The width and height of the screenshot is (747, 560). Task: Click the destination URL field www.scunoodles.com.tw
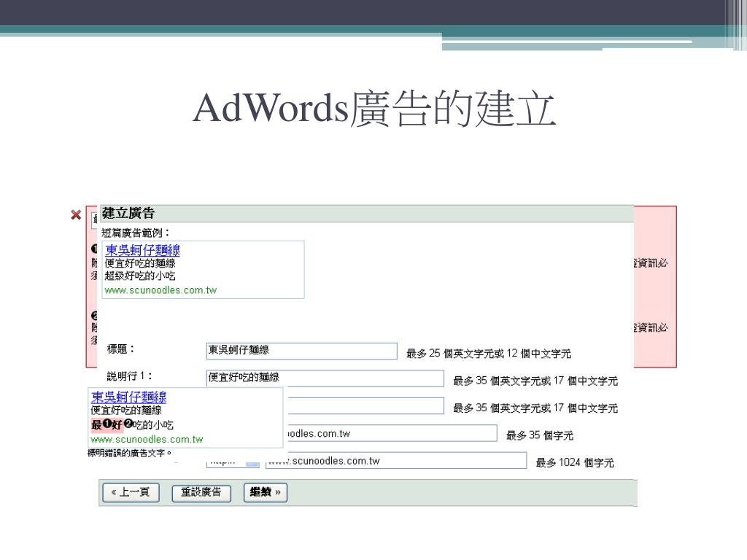(x=396, y=461)
